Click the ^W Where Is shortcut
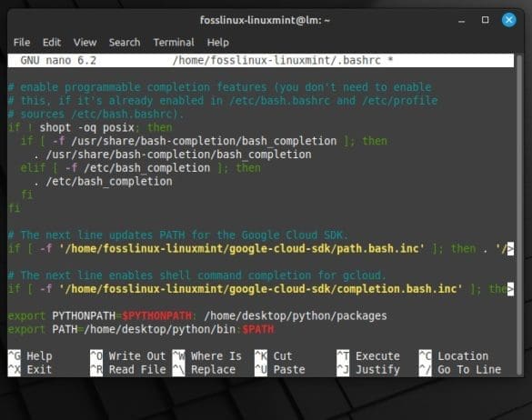 coord(207,356)
